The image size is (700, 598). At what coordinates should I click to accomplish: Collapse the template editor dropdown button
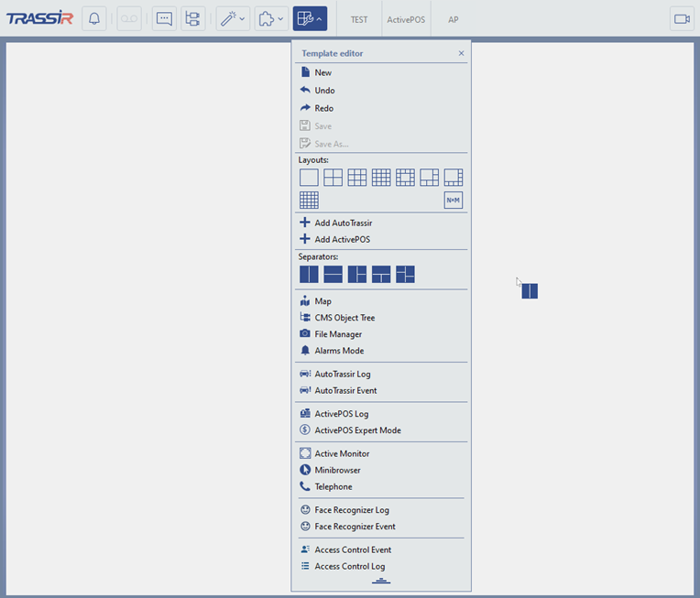tap(310, 19)
